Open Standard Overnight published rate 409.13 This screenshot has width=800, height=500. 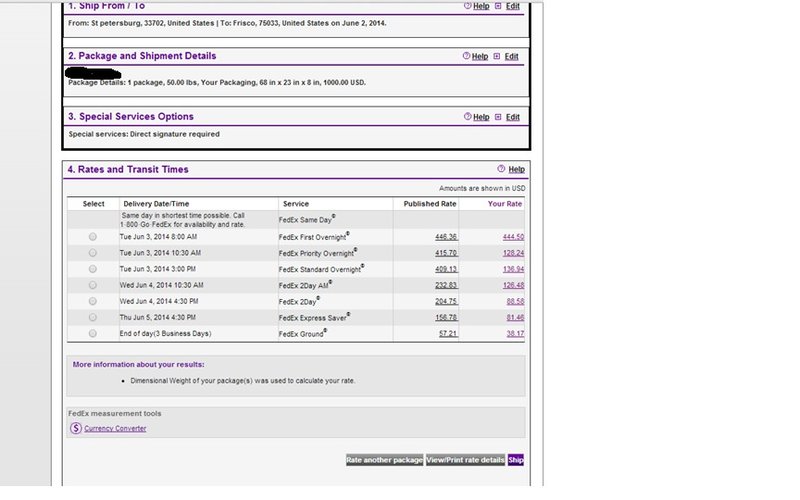446,269
